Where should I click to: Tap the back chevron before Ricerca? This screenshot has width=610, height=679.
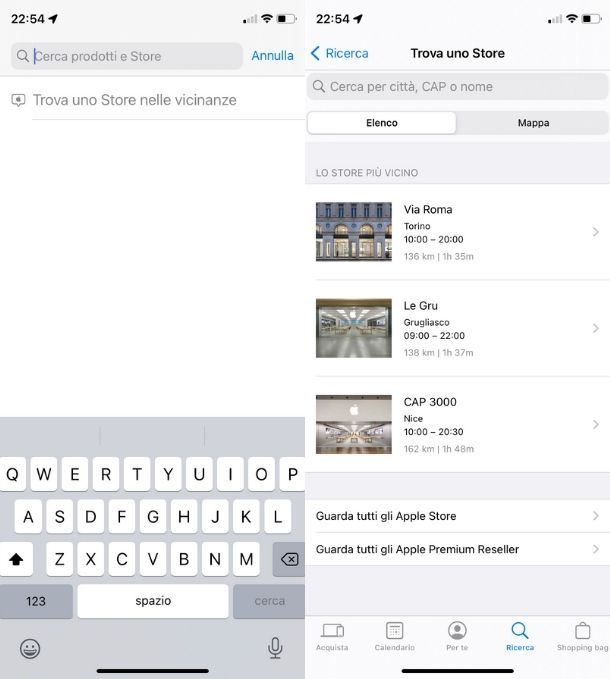315,53
